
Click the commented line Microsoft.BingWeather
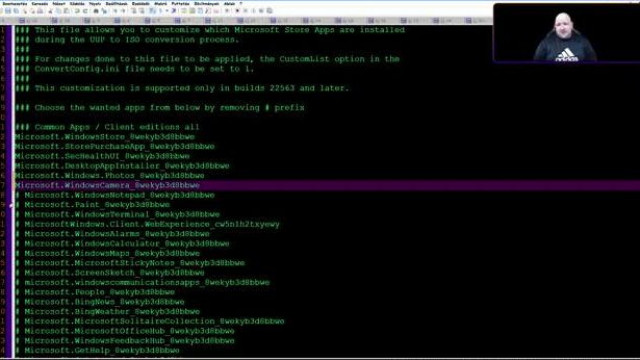pyautogui.click(x=108, y=312)
